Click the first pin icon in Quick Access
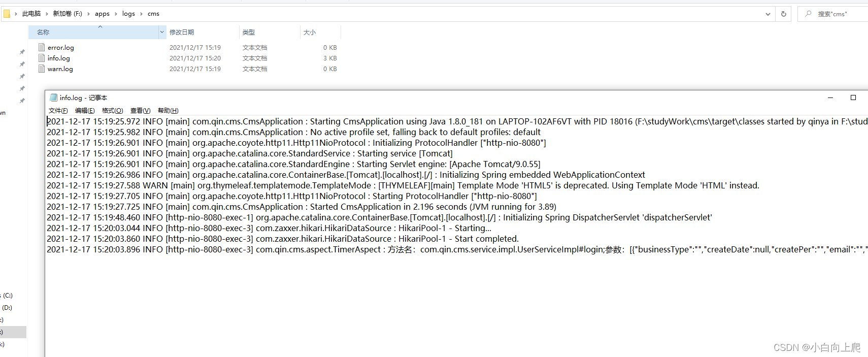Image resolution: width=868 pixels, height=357 pixels. click(22, 52)
